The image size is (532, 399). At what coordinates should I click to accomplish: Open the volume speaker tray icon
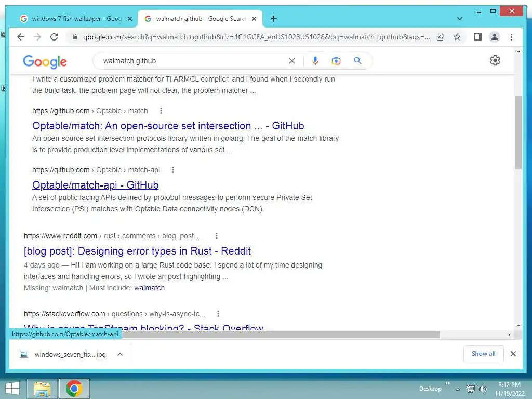[483, 389]
